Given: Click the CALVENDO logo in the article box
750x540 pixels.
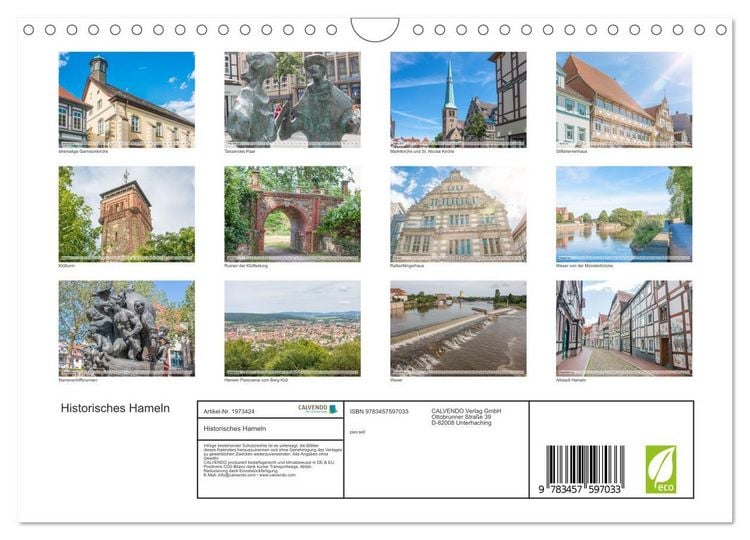Looking at the screenshot, I should [318, 408].
